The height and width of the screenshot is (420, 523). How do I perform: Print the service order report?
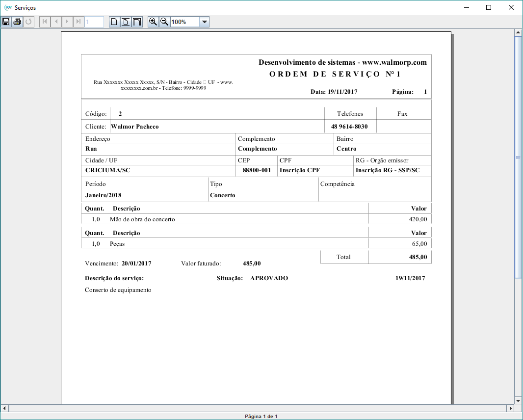pos(17,22)
